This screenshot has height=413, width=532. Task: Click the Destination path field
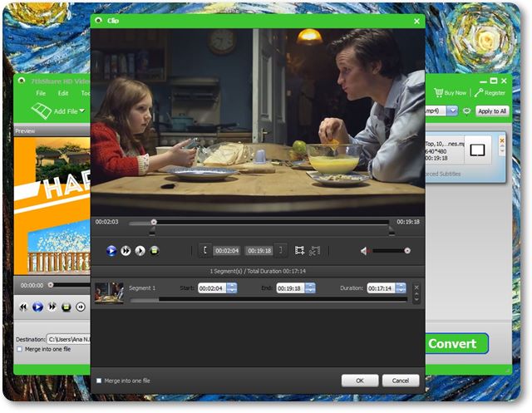tap(68, 339)
